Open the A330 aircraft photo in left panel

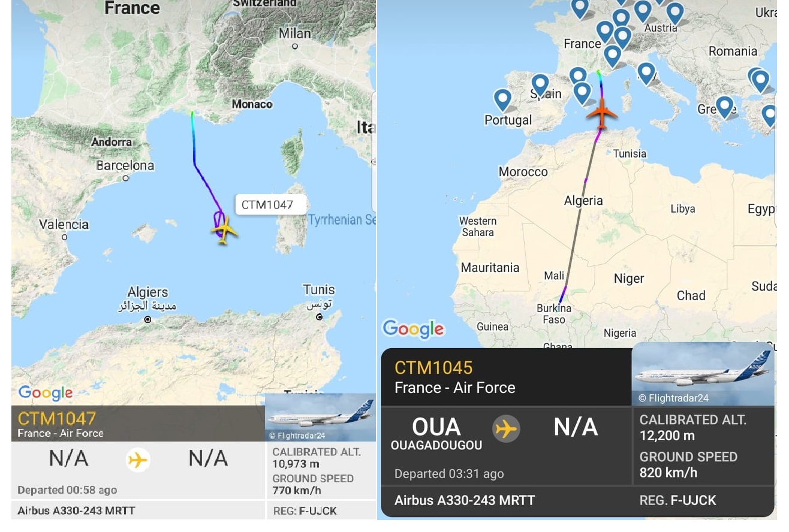pyautogui.click(x=320, y=418)
